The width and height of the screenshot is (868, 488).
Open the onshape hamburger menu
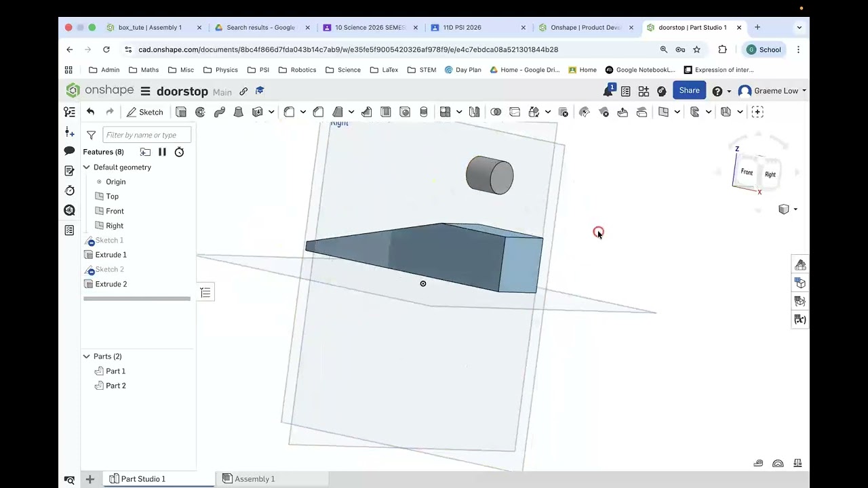[x=145, y=91]
